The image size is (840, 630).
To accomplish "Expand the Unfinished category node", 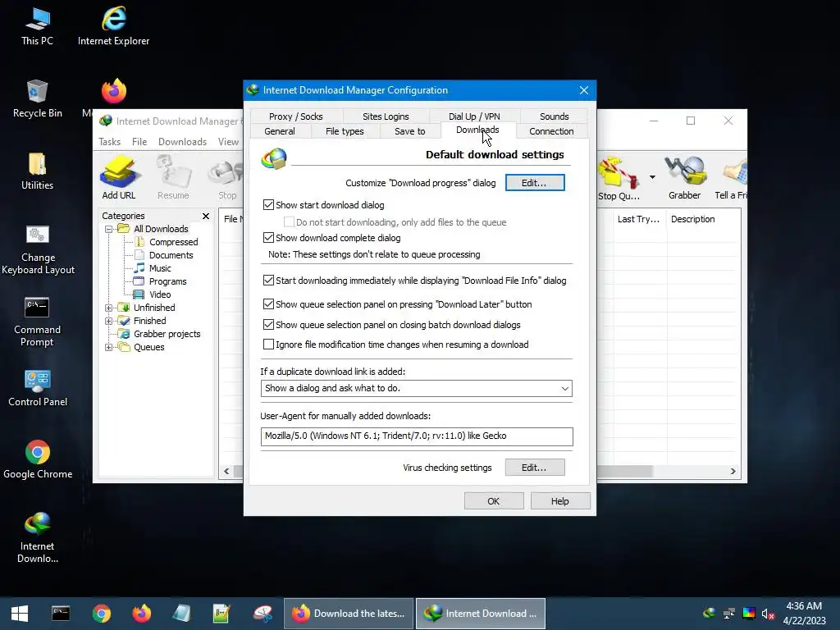I will coord(109,308).
